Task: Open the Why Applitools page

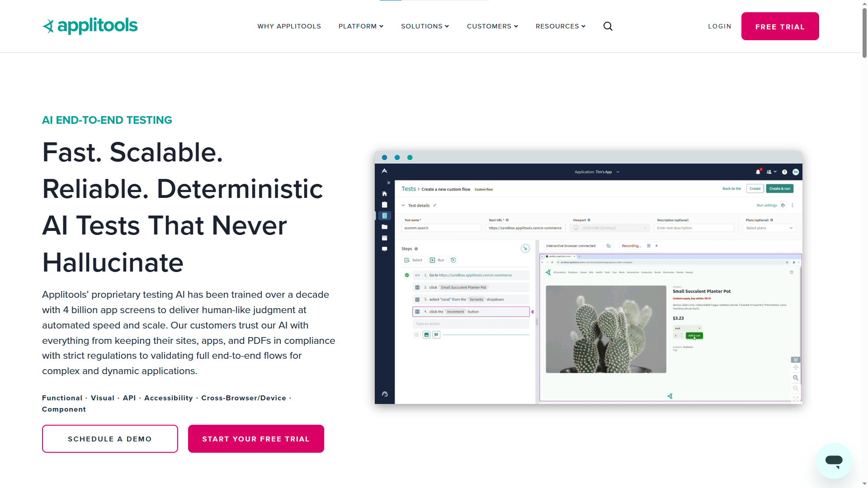Action: click(x=289, y=26)
